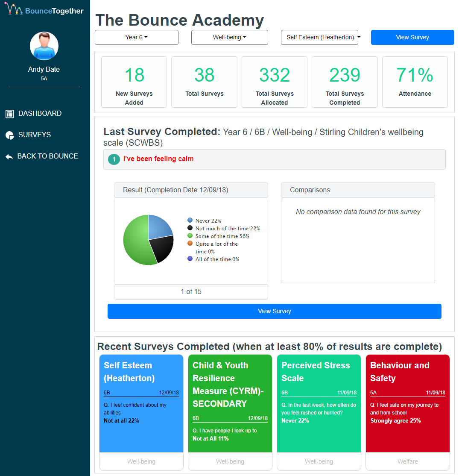Click Andy Bate's profile avatar
This screenshot has height=476, width=459.
44,46
